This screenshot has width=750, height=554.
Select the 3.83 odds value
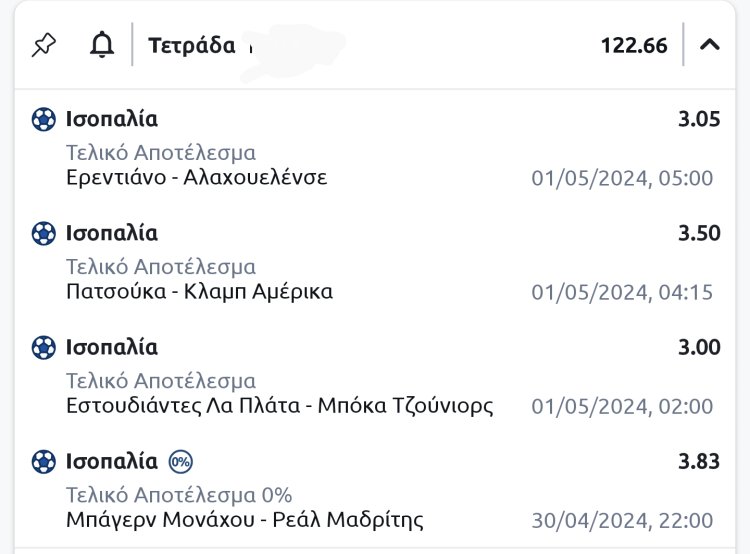(x=699, y=462)
